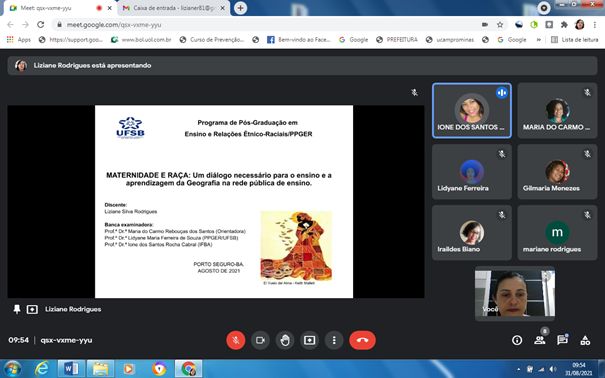Open www.bol.uol.com.br bookmark

(x=141, y=40)
